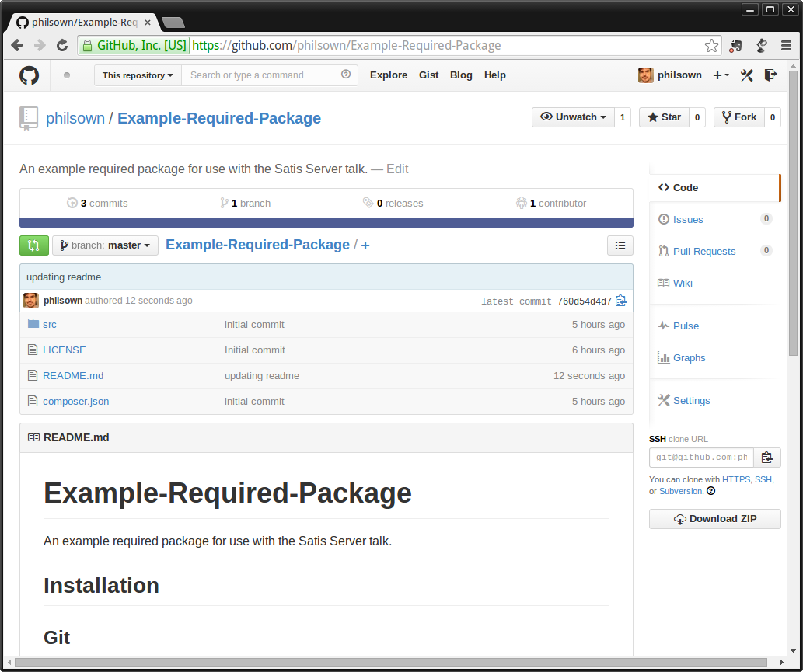The height and width of the screenshot is (672, 803).
Task: Open account settings tools icon in header
Action: click(747, 75)
